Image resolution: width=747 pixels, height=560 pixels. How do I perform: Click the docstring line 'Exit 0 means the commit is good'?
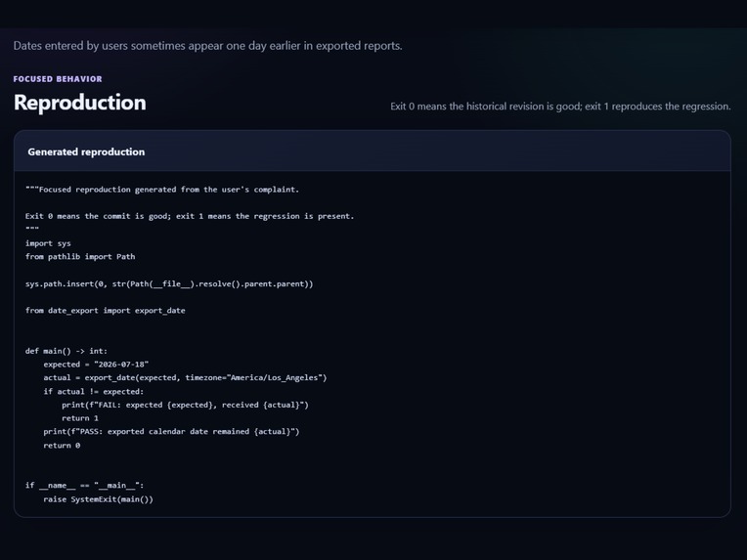pyautogui.click(x=190, y=216)
